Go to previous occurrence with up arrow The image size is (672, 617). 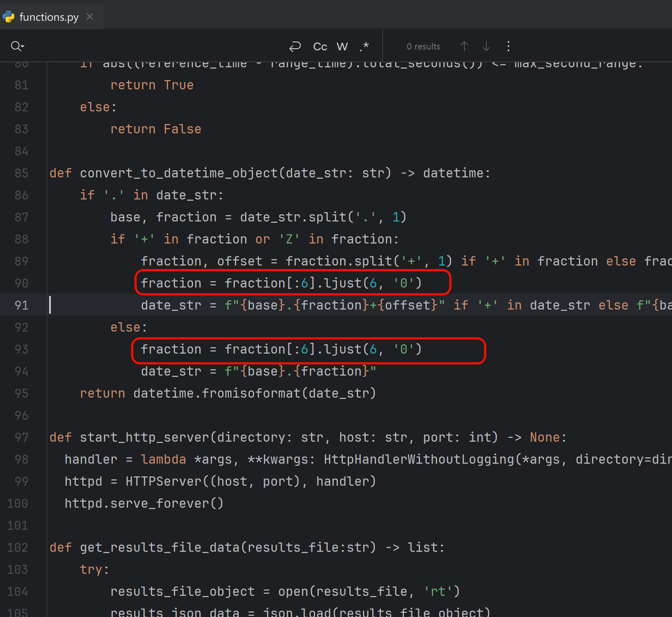tap(464, 46)
